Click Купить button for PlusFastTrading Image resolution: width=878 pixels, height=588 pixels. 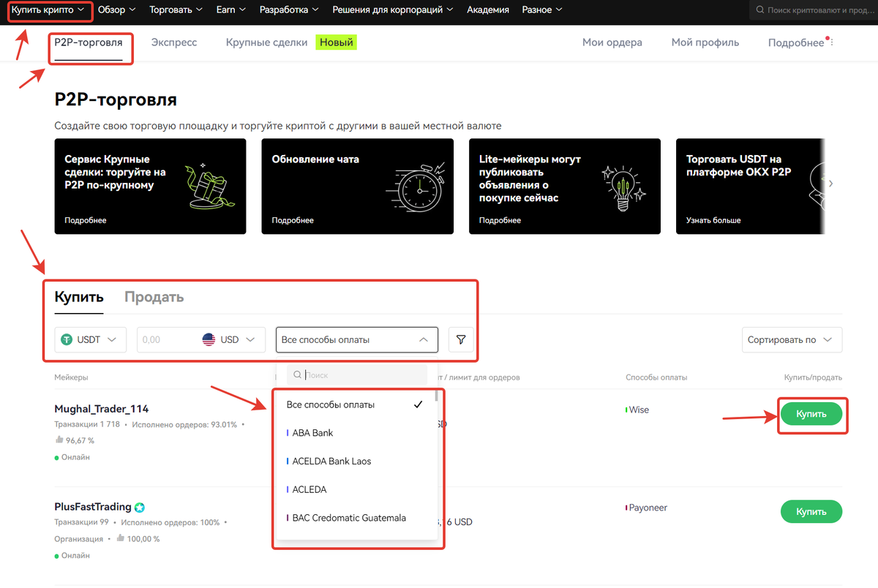811,512
